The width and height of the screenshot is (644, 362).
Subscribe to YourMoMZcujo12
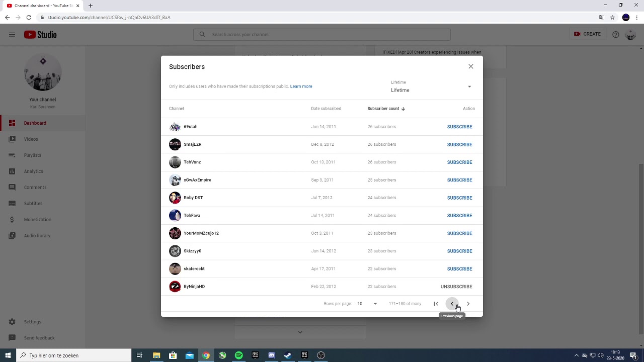coord(459,233)
